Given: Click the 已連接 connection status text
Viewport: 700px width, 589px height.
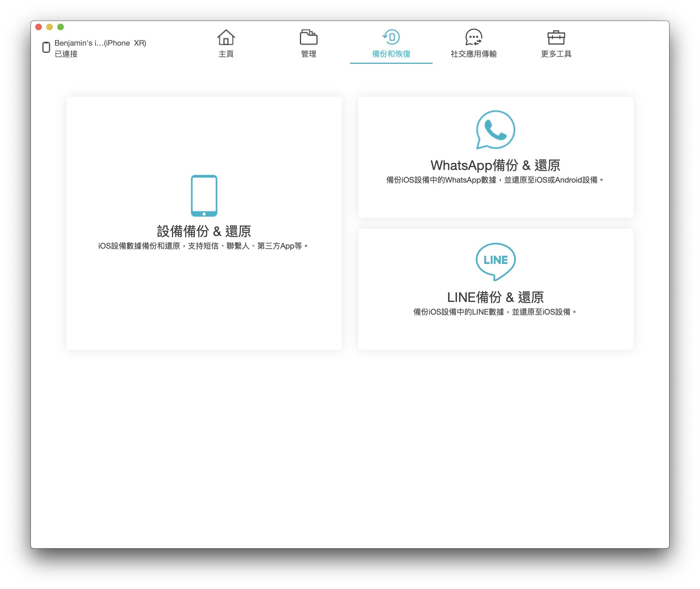Looking at the screenshot, I should pyautogui.click(x=66, y=54).
